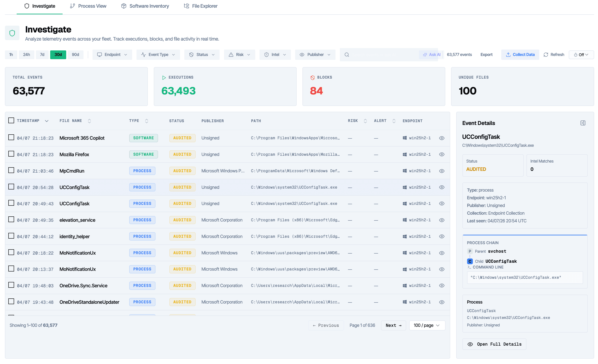Check the checkbox for the Mozilla Firefox row
The width and height of the screenshot is (598, 364).
(11, 154)
